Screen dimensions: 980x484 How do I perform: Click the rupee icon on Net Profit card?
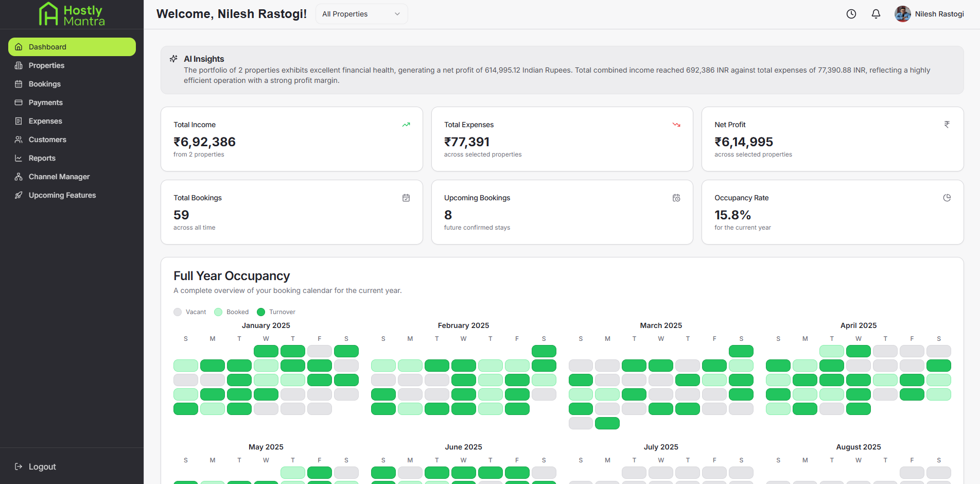pyautogui.click(x=947, y=124)
